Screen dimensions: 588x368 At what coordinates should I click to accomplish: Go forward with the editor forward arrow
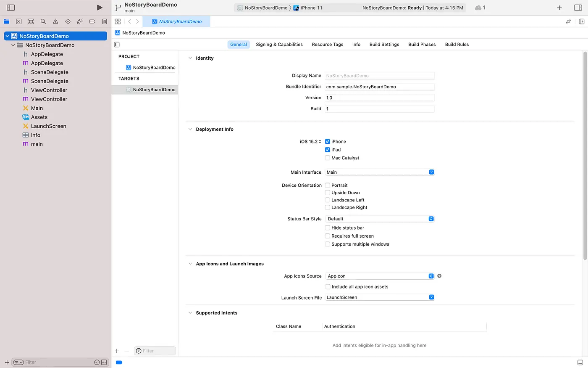click(x=137, y=21)
